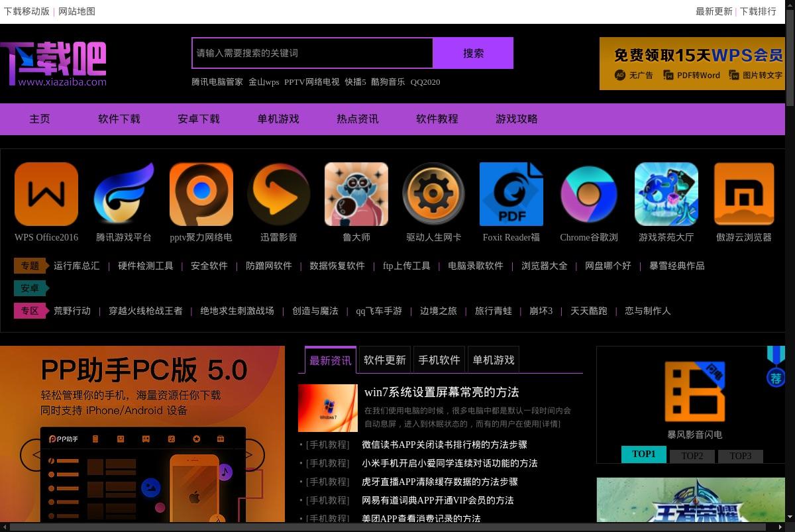Open the win7 article thumbnail
Viewport: 795px width, 532px height.
[328, 408]
